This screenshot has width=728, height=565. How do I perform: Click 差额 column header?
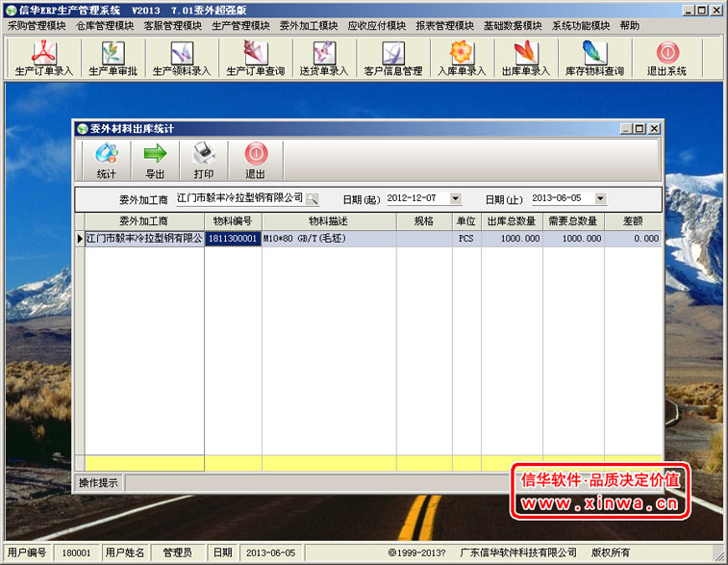634,221
